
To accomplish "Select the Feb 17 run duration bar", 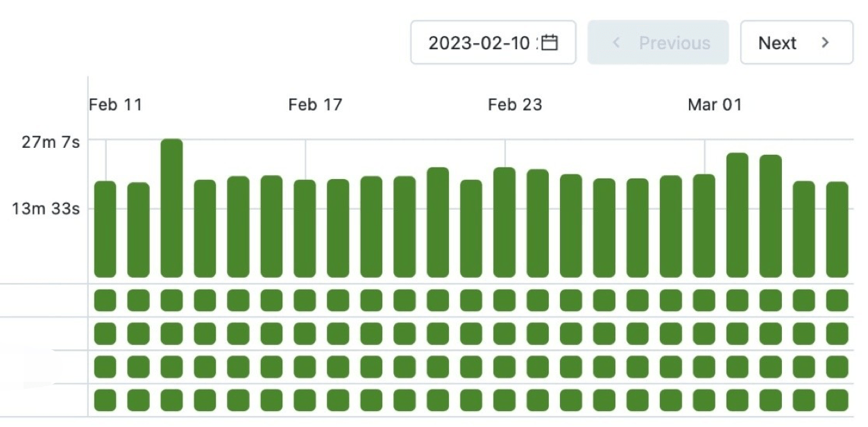I will (x=305, y=228).
